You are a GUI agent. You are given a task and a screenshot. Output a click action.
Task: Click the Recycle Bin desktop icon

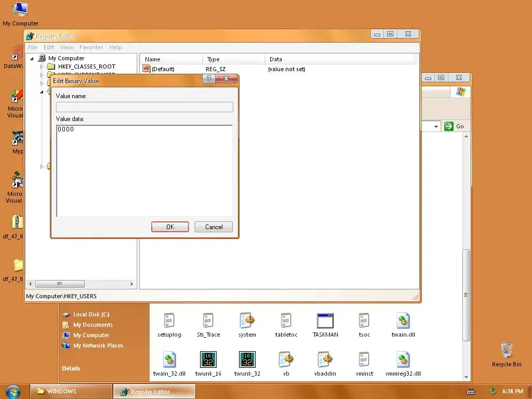point(506,350)
